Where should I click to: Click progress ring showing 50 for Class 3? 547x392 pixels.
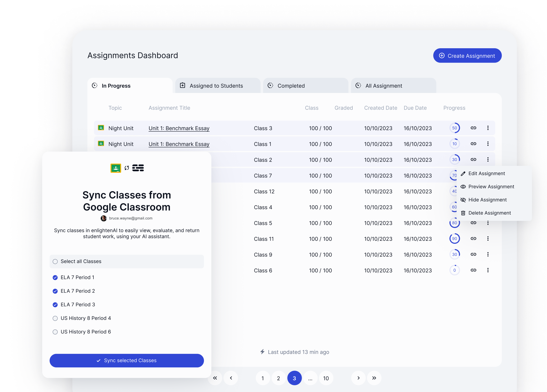coord(455,128)
